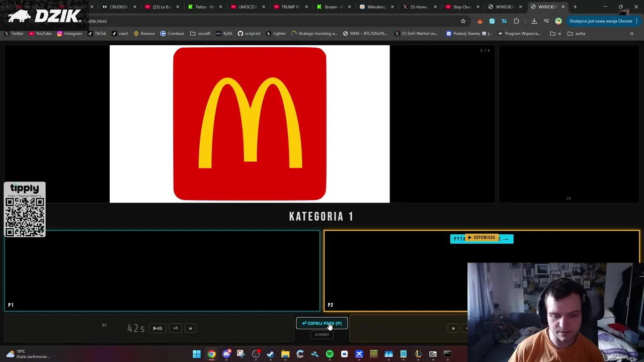This screenshot has height=362, width=644.
Task: Open the Chrome profile avatar
Action: (558, 21)
